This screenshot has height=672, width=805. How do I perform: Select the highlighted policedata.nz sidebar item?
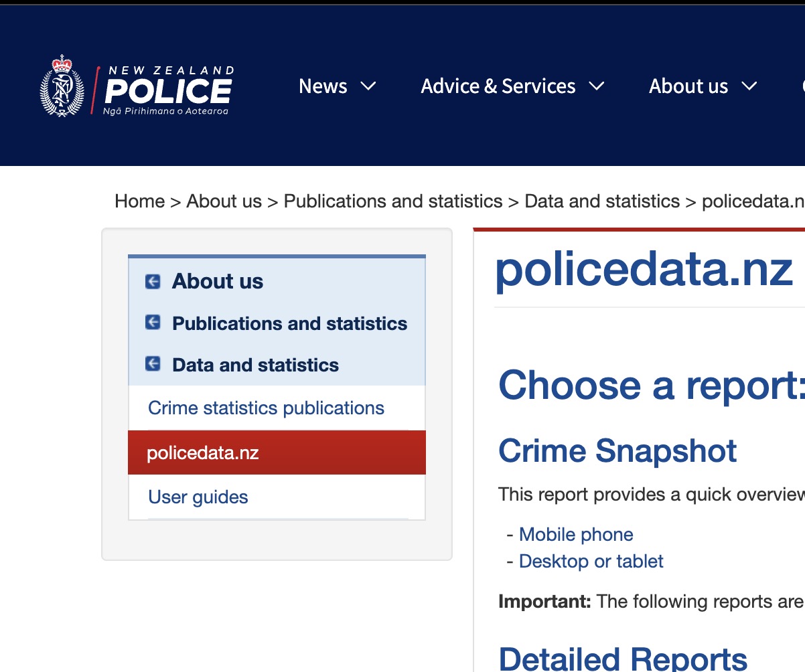pyautogui.click(x=203, y=453)
